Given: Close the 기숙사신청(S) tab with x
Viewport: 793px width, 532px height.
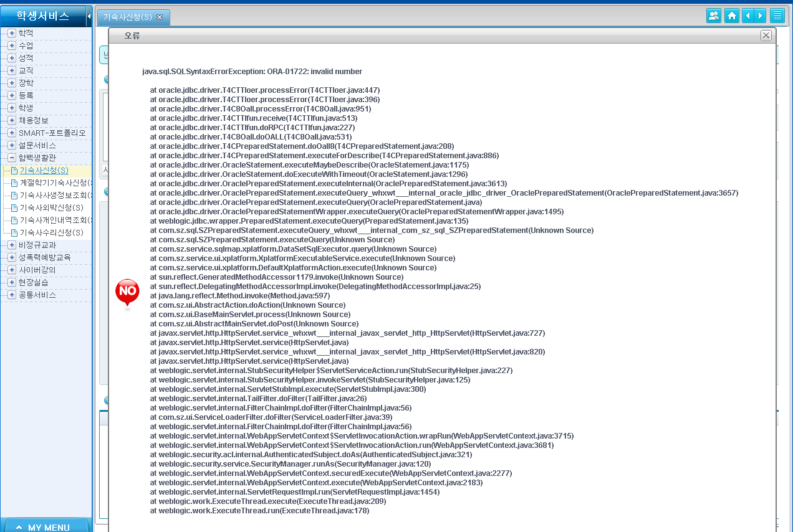Looking at the screenshot, I should [x=160, y=17].
